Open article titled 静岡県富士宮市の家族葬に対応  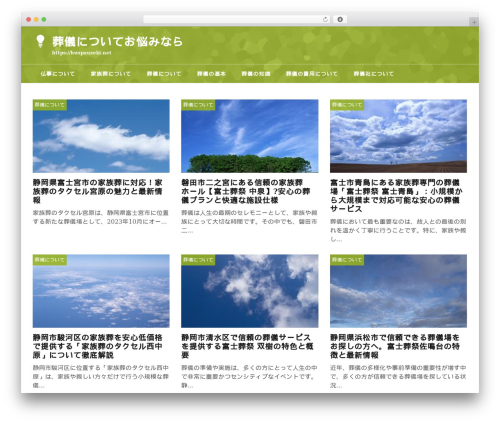tap(98, 191)
